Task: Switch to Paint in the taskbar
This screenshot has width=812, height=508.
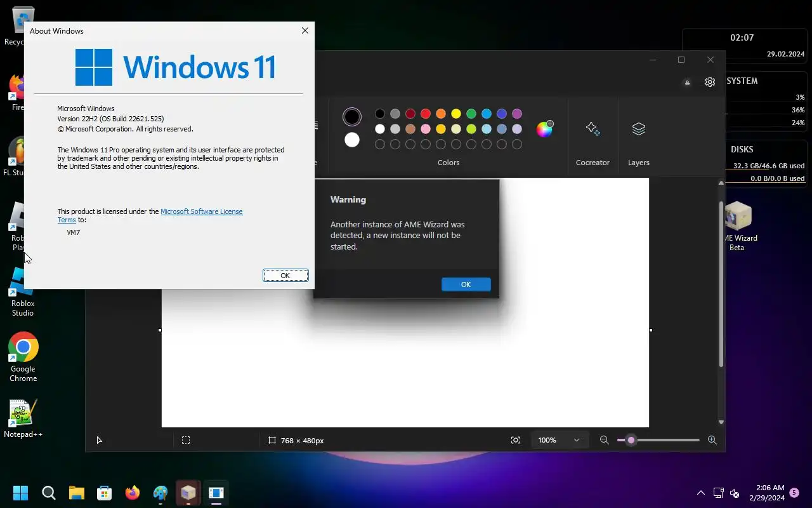Action: coord(160,493)
